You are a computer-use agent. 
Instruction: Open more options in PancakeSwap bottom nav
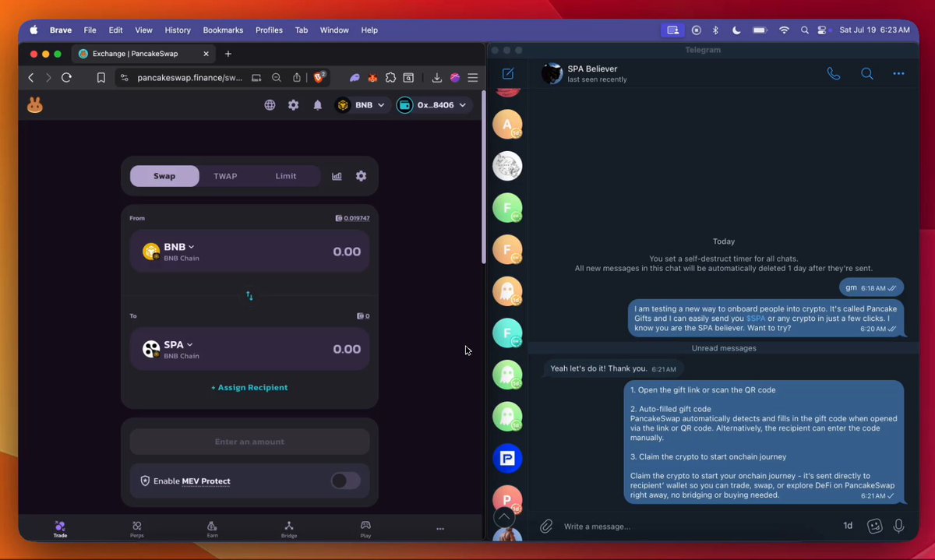click(440, 529)
